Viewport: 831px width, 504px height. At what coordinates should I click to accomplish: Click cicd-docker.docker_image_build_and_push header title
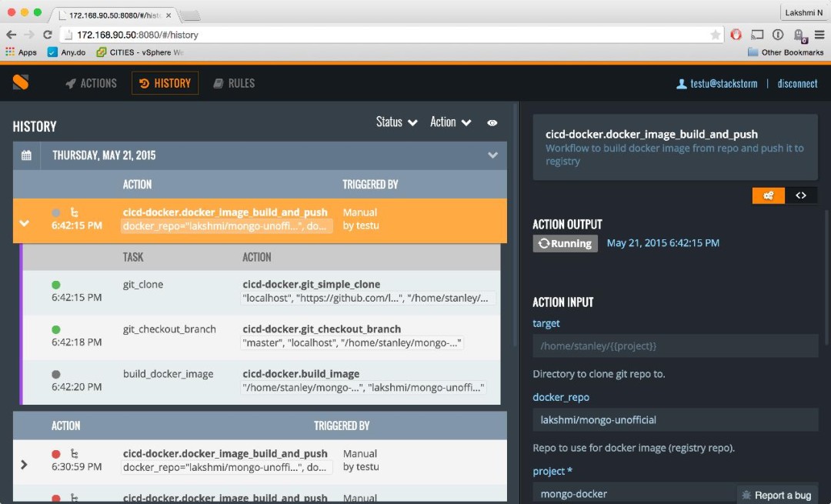click(x=652, y=135)
